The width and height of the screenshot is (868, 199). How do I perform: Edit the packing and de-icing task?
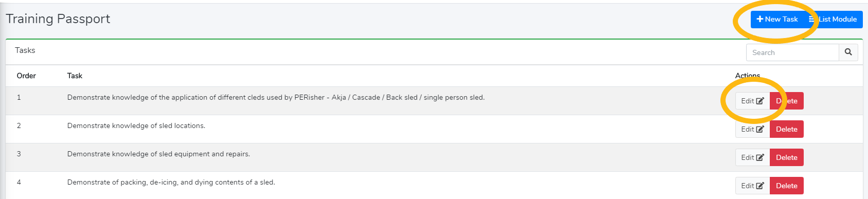pyautogui.click(x=752, y=186)
